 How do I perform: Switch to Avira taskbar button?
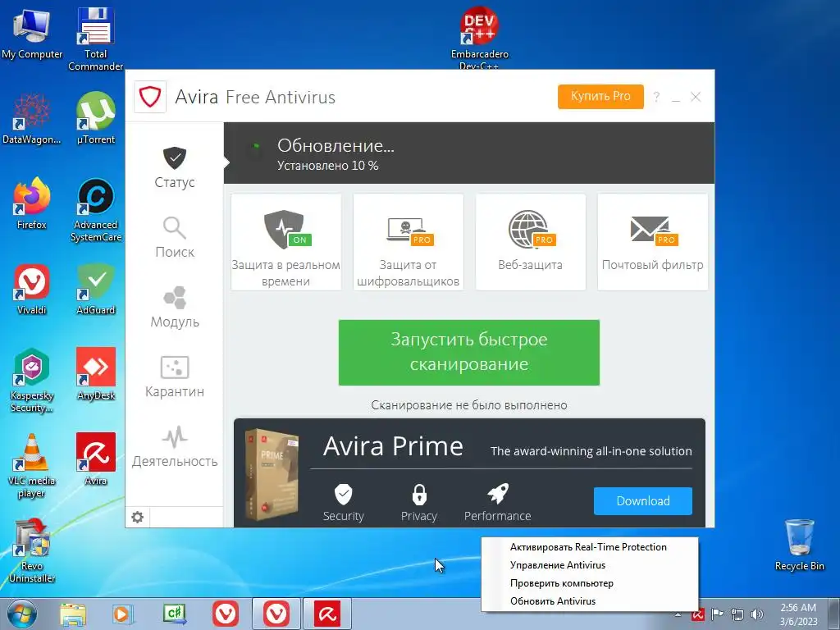tap(327, 614)
